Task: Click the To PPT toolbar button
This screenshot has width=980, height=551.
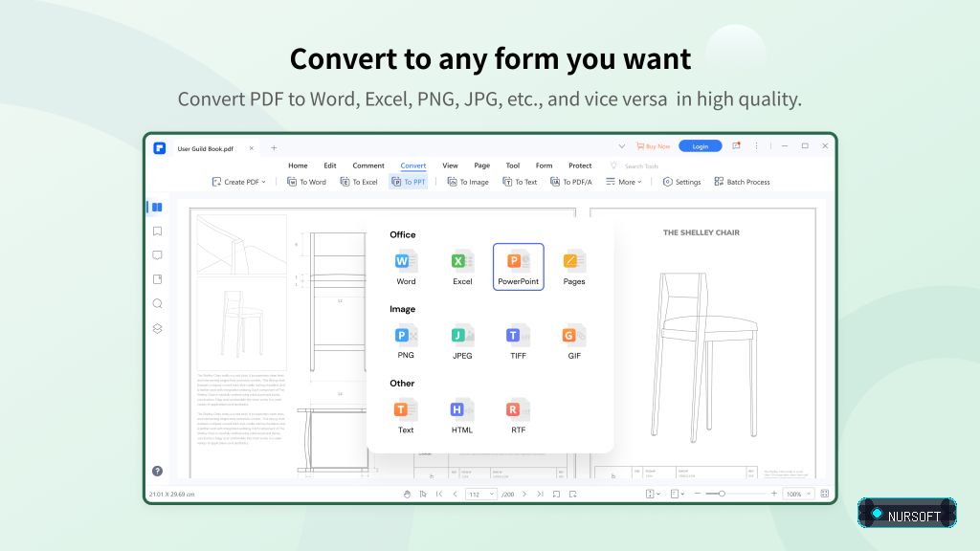Action: 408,182
